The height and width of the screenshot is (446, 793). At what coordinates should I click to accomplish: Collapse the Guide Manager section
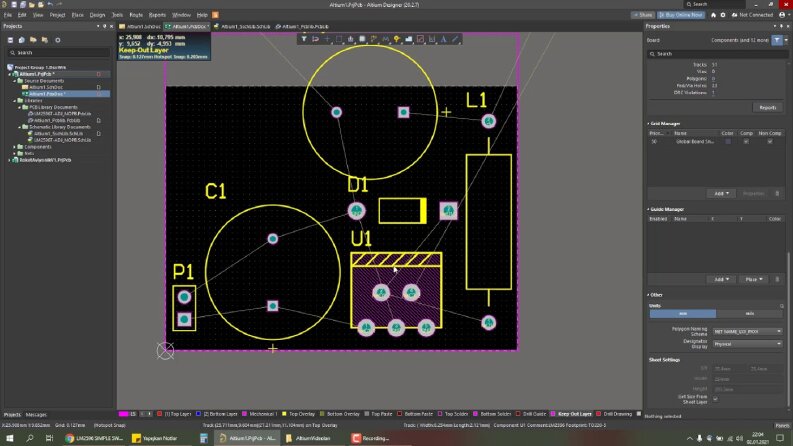click(x=648, y=209)
